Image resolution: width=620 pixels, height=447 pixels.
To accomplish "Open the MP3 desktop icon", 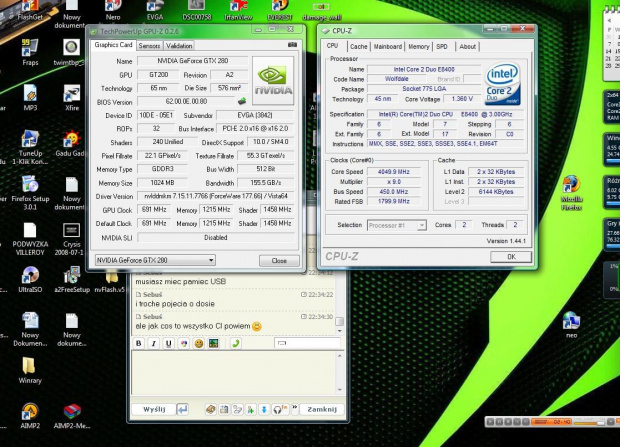I will pos(30,97).
